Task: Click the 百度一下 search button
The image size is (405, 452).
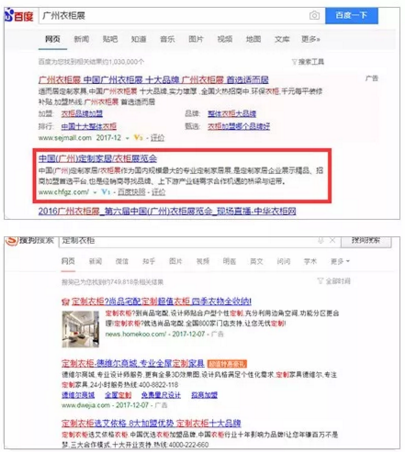Action: 351,15
